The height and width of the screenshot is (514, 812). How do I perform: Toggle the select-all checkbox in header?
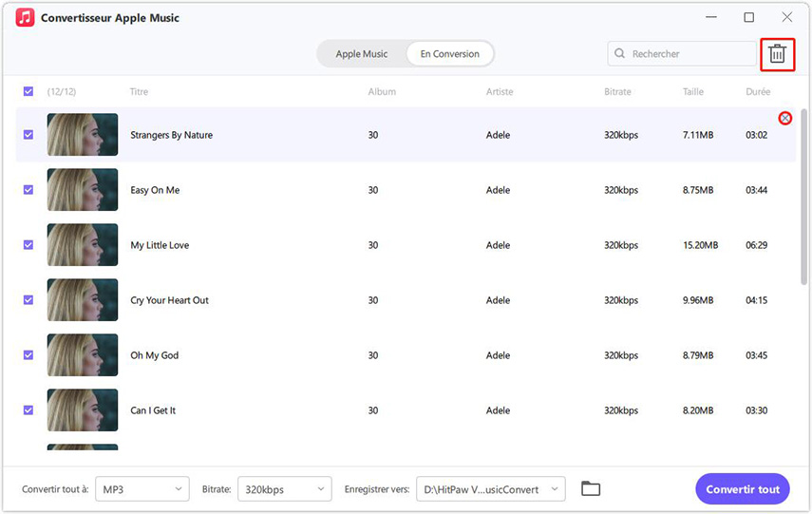28,92
